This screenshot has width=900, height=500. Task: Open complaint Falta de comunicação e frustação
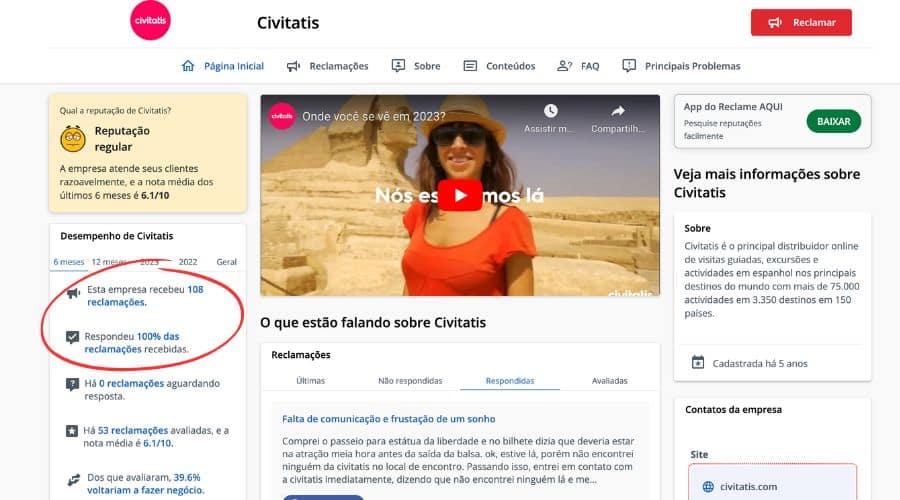click(389, 419)
